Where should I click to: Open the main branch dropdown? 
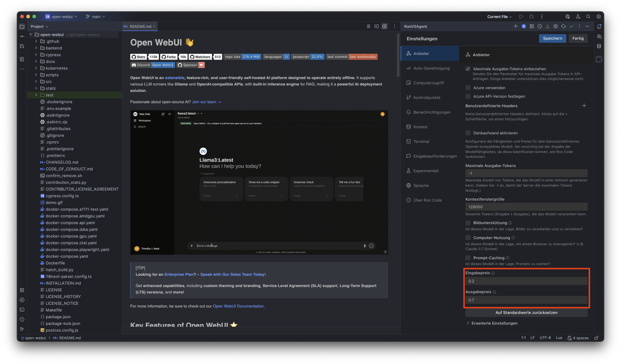96,16
